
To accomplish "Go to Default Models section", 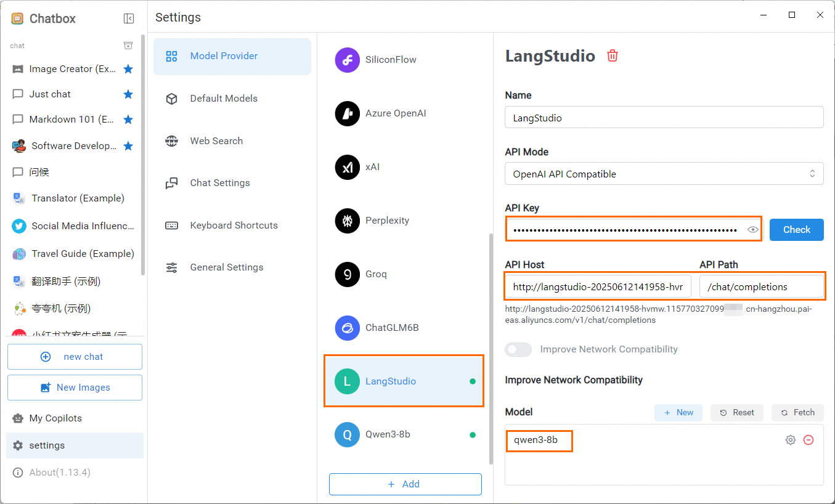I will (223, 99).
